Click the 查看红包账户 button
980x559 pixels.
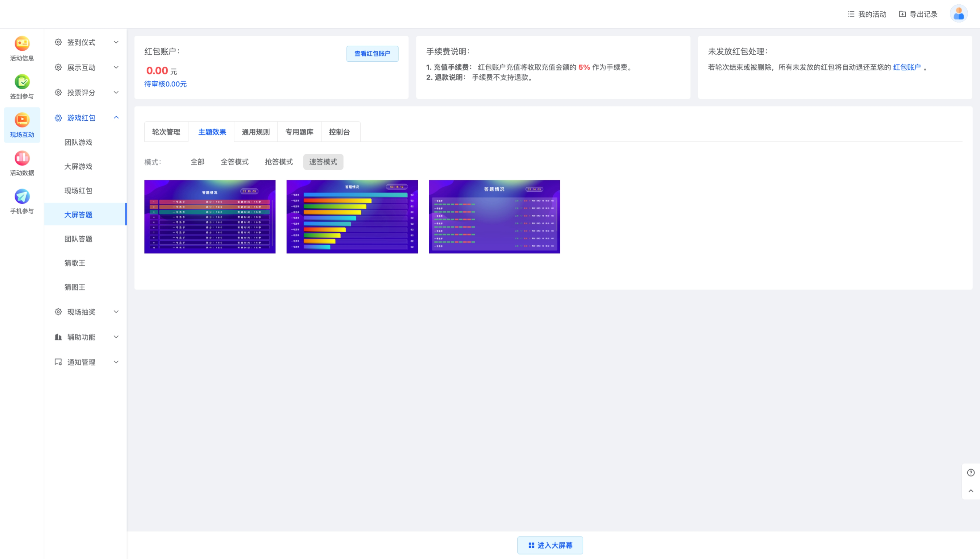point(372,54)
